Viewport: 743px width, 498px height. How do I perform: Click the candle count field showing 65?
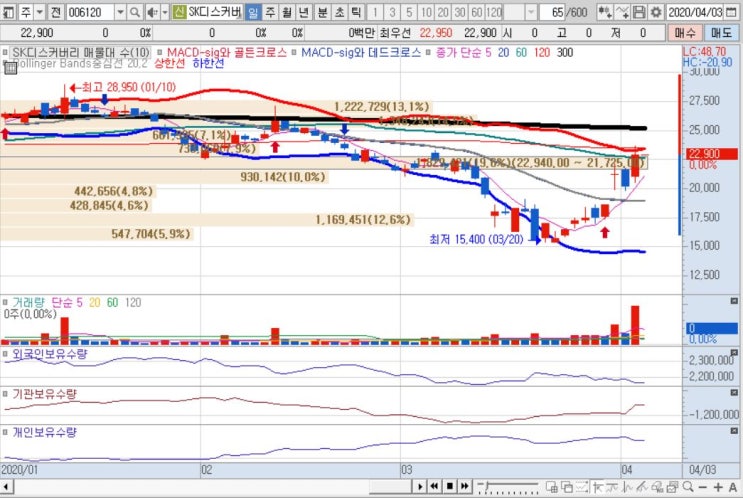(x=552, y=12)
